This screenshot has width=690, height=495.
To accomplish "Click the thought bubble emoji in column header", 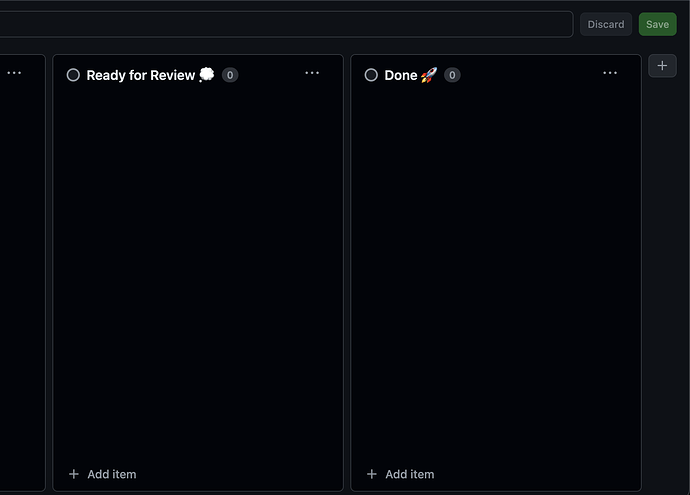I will click(x=207, y=75).
